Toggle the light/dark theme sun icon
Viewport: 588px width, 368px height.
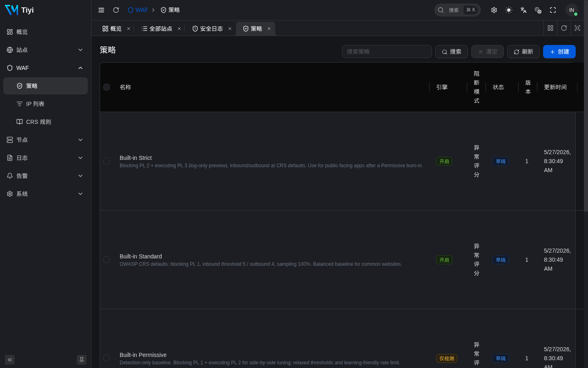(x=509, y=10)
